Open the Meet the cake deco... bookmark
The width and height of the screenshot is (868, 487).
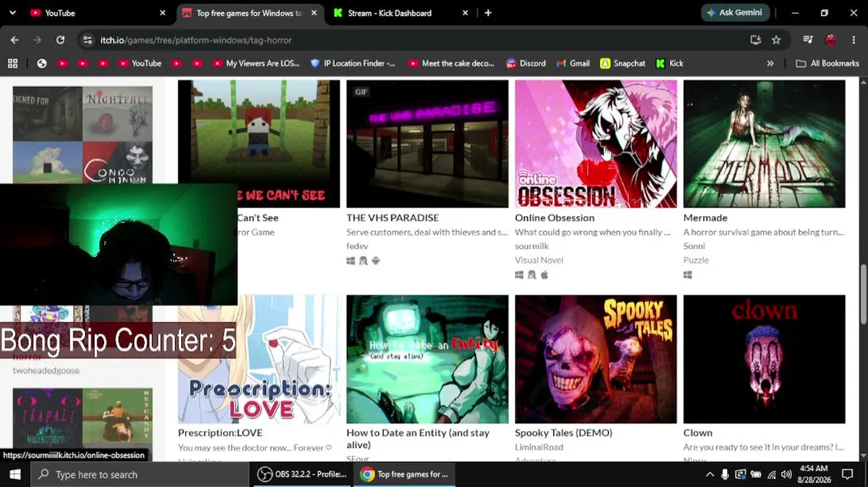(451, 63)
